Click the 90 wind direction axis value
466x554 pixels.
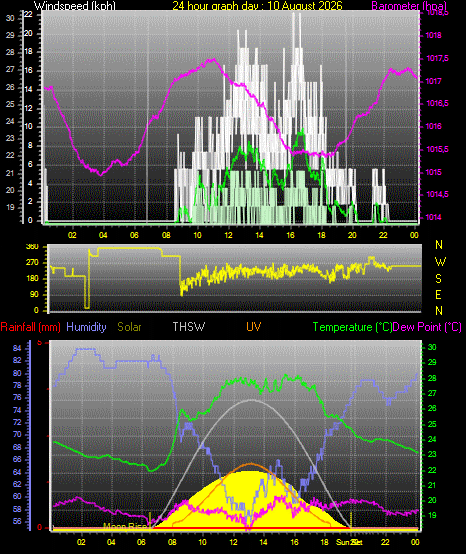34,295
